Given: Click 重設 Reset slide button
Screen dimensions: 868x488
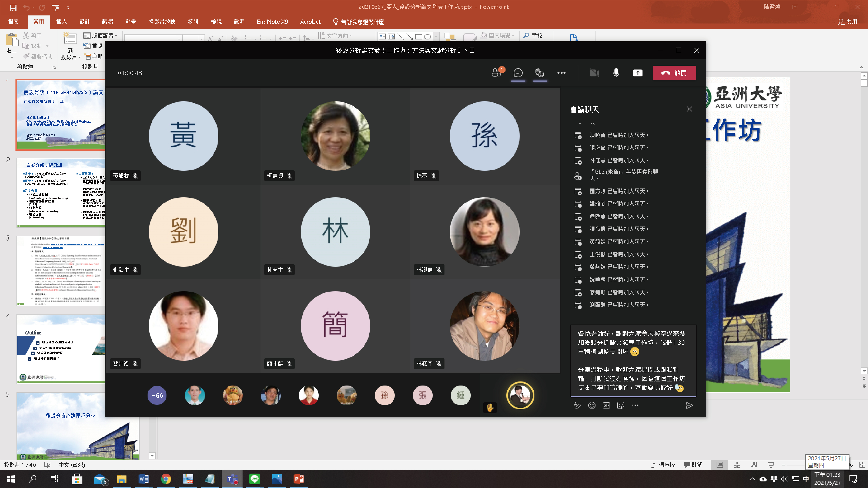Looking at the screenshot, I should (x=93, y=46).
